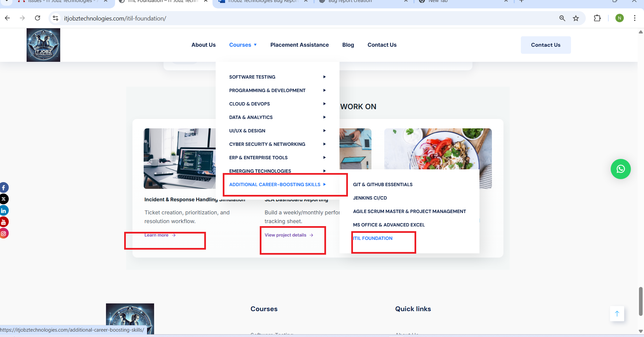Screen dimensions: 644x337
Task: Expand the Courses dropdown menu
Action: (x=243, y=45)
